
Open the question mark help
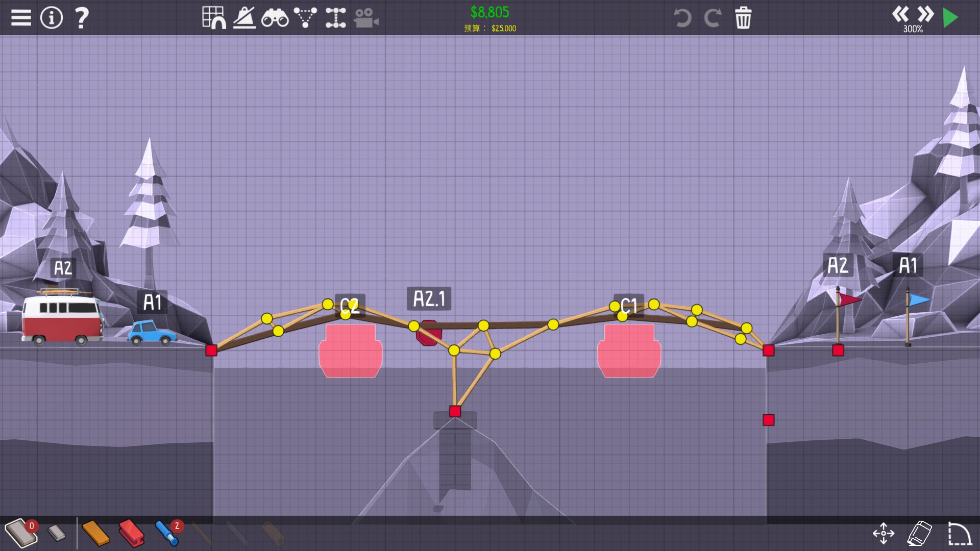(81, 18)
